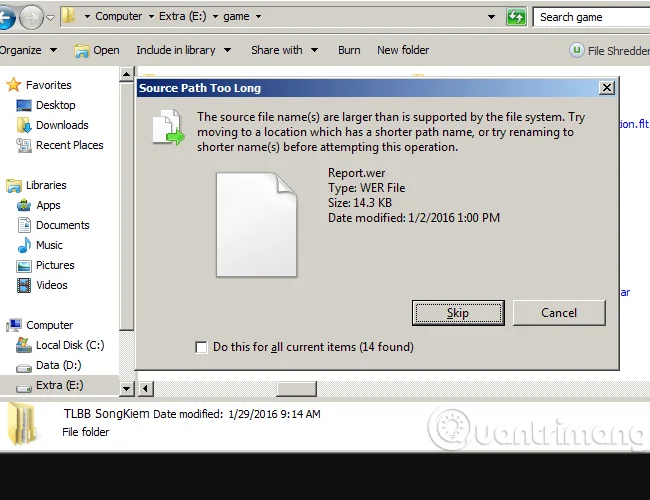Click the green Refresh button

[516, 17]
